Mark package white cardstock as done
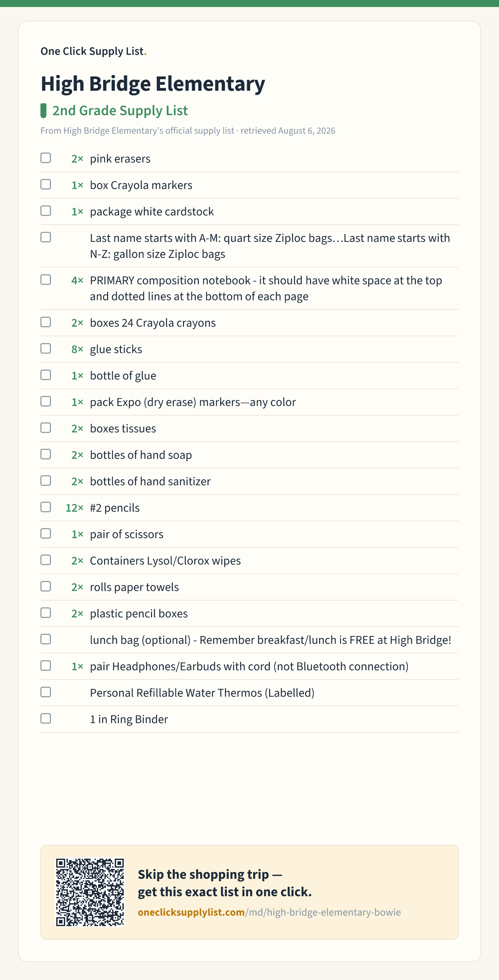The width and height of the screenshot is (499, 980). click(46, 211)
